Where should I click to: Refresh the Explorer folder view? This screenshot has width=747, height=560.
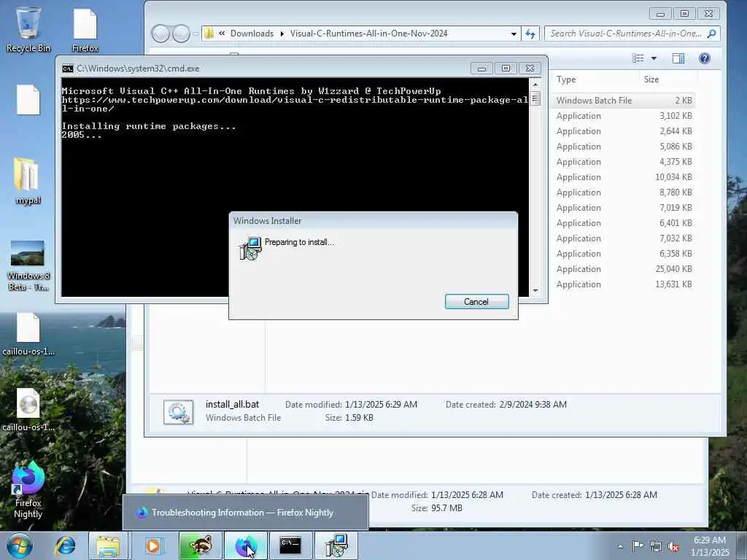tap(530, 34)
